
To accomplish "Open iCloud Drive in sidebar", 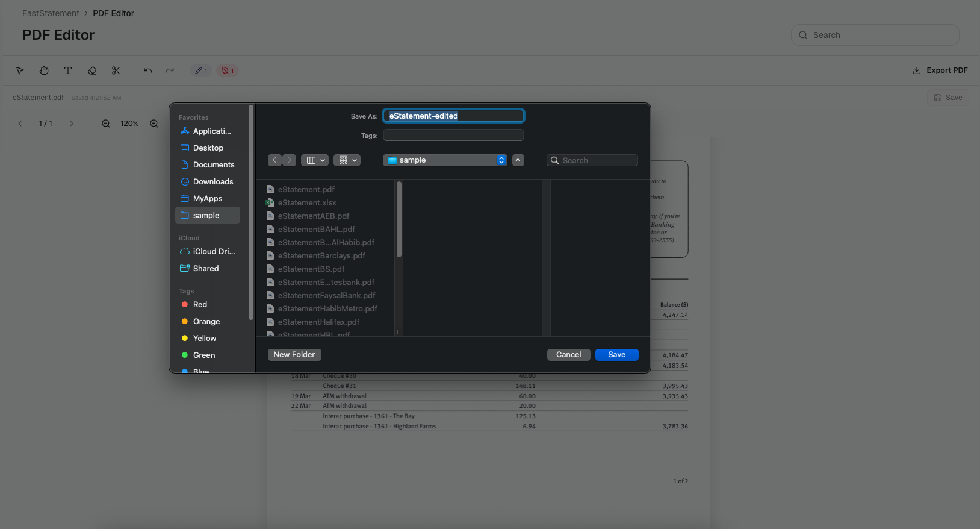I will coord(208,251).
